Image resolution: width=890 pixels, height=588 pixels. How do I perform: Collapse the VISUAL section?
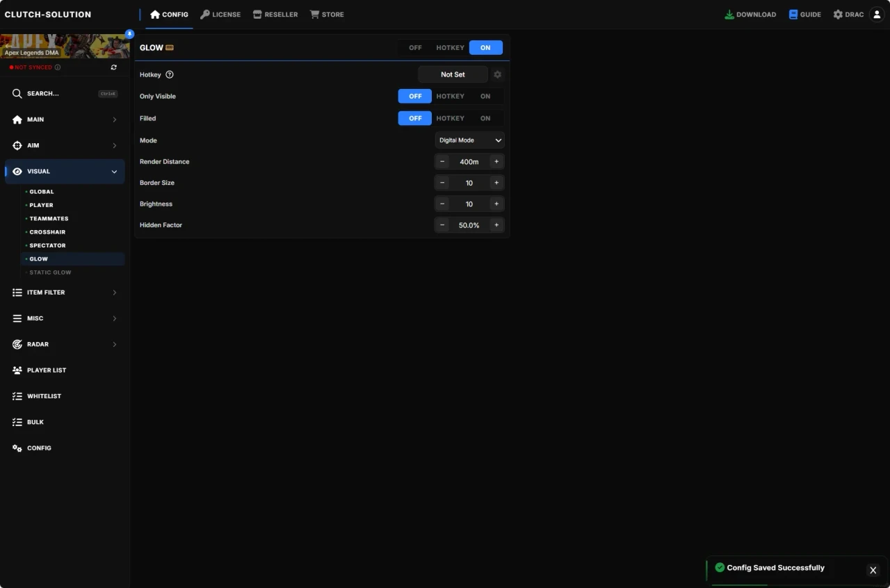[x=64, y=171]
